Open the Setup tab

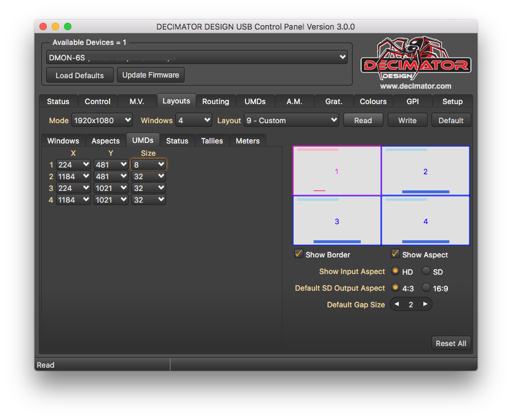(x=452, y=102)
